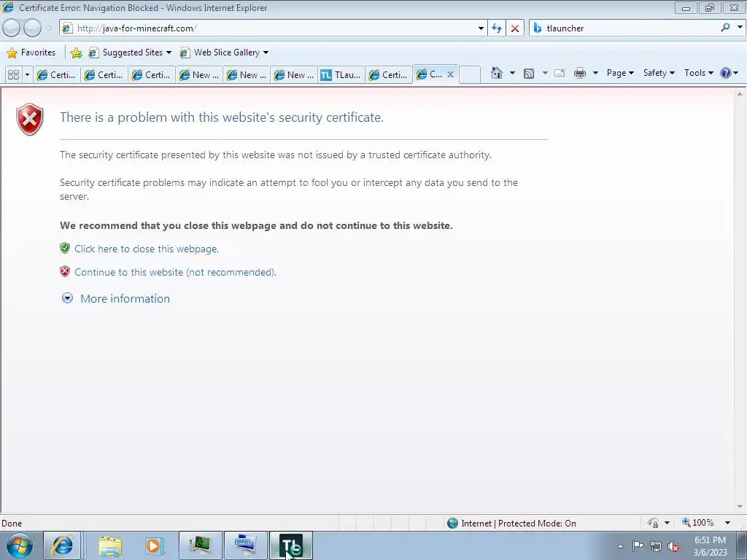
Task: Expand the Web Slice Gallery dropdown arrow
Action: point(266,52)
